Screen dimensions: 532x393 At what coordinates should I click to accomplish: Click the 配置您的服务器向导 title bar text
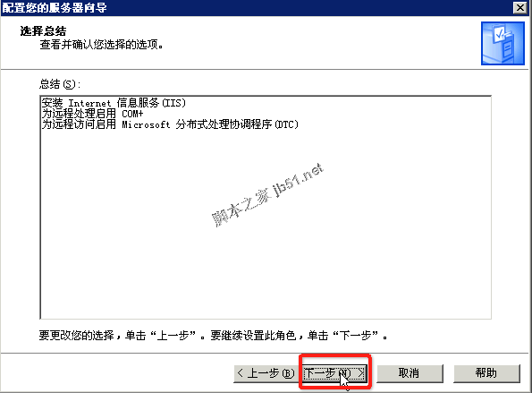click(x=55, y=7)
